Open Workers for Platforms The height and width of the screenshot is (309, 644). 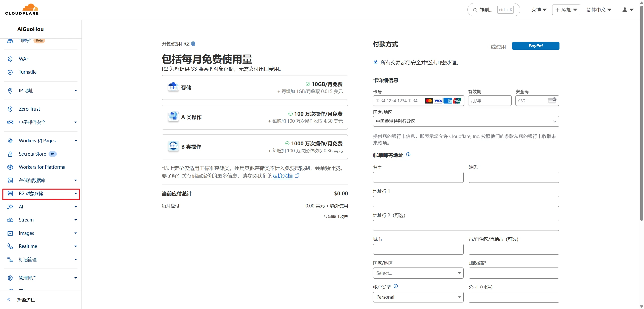(x=42, y=167)
